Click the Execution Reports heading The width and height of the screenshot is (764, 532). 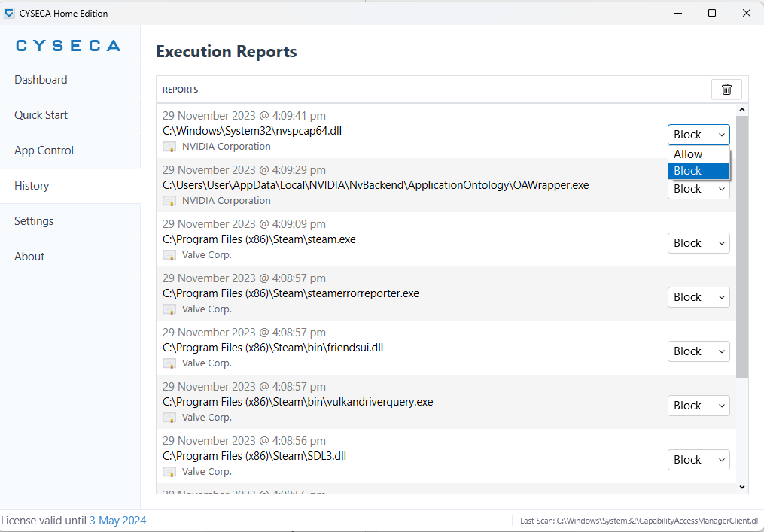click(226, 52)
